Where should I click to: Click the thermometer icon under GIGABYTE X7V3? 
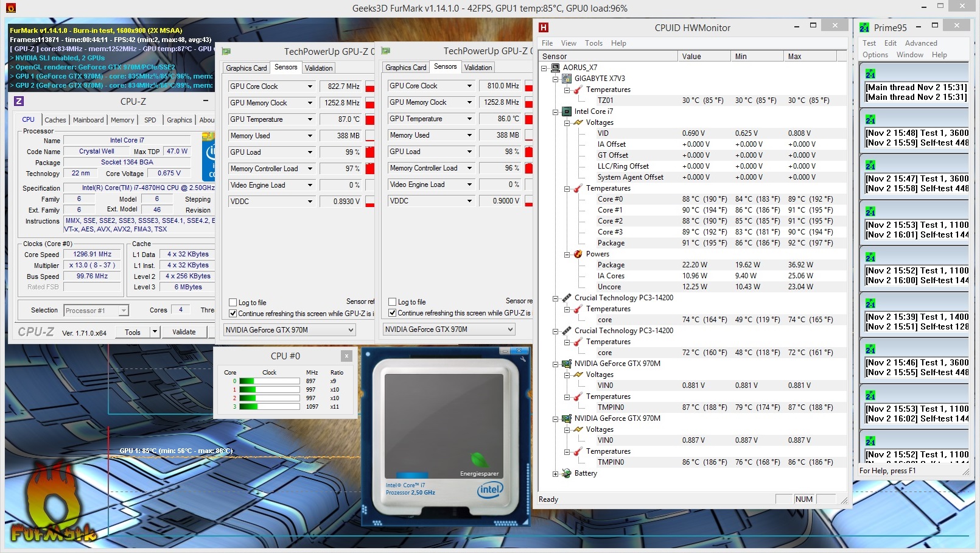578,90
